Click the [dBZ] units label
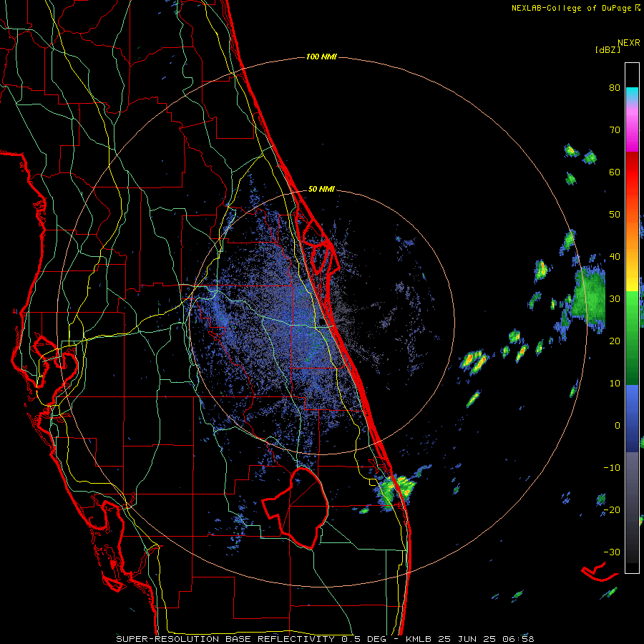The height and width of the screenshot is (644, 644). (608, 49)
